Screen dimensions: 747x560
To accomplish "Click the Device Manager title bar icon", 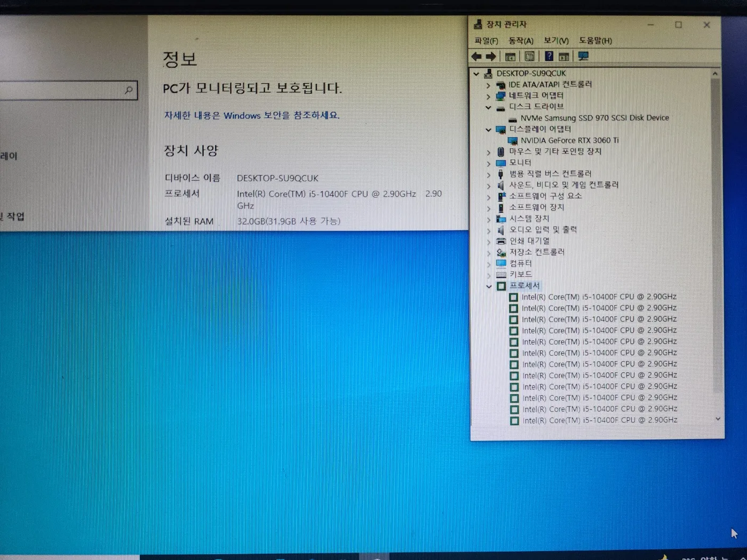I will (x=478, y=25).
